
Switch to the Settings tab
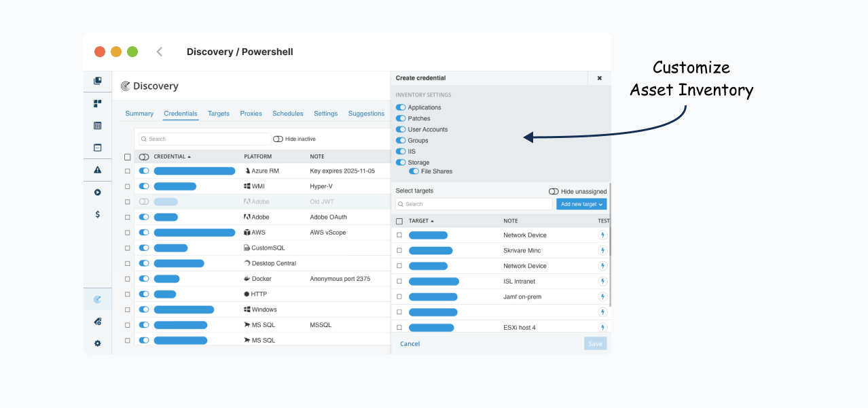(325, 114)
